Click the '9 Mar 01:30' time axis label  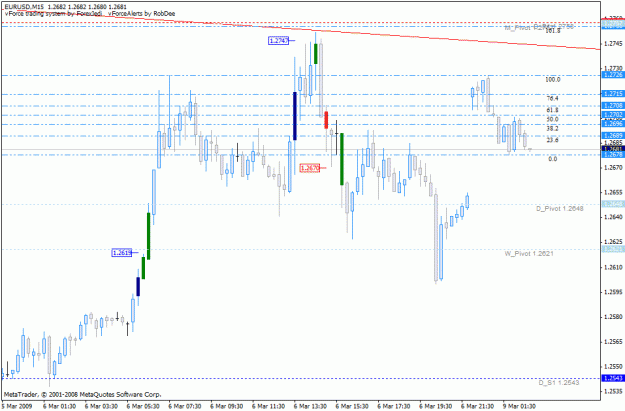coord(519,406)
